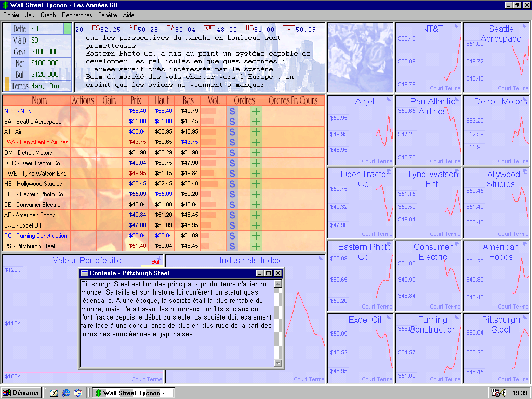This screenshot has height=399, width=532.
Task: Click the S sell icon for Tyne-Watson Ent.
Action: [232, 174]
